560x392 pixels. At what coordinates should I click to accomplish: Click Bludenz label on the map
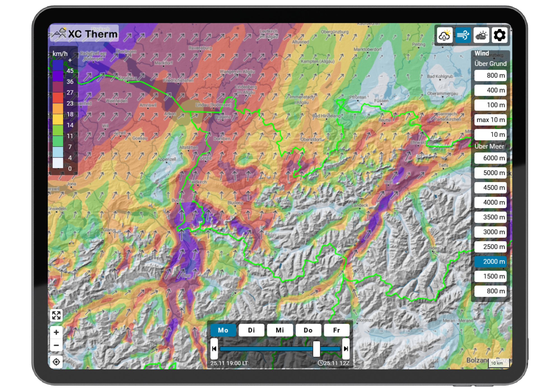(x=235, y=203)
